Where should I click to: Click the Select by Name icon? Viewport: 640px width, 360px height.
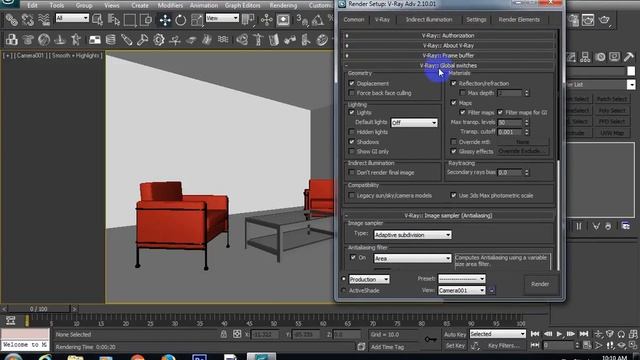(114, 20)
